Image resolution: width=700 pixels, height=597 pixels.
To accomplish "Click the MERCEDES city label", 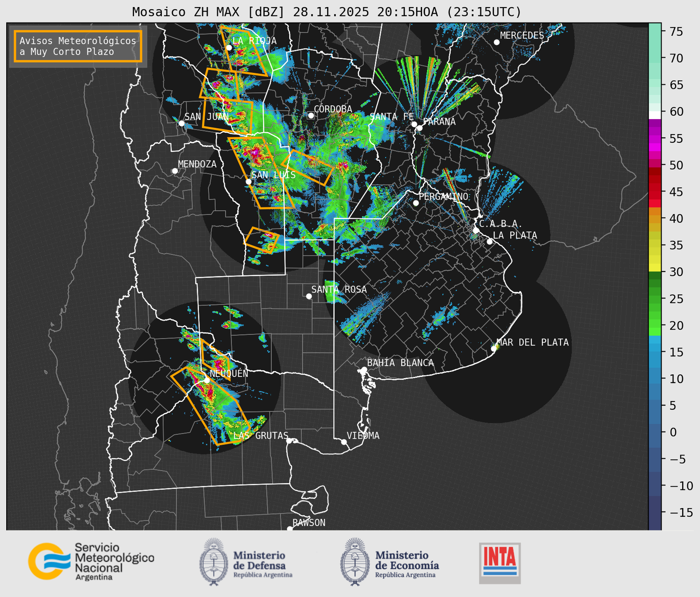I will pos(522,36).
